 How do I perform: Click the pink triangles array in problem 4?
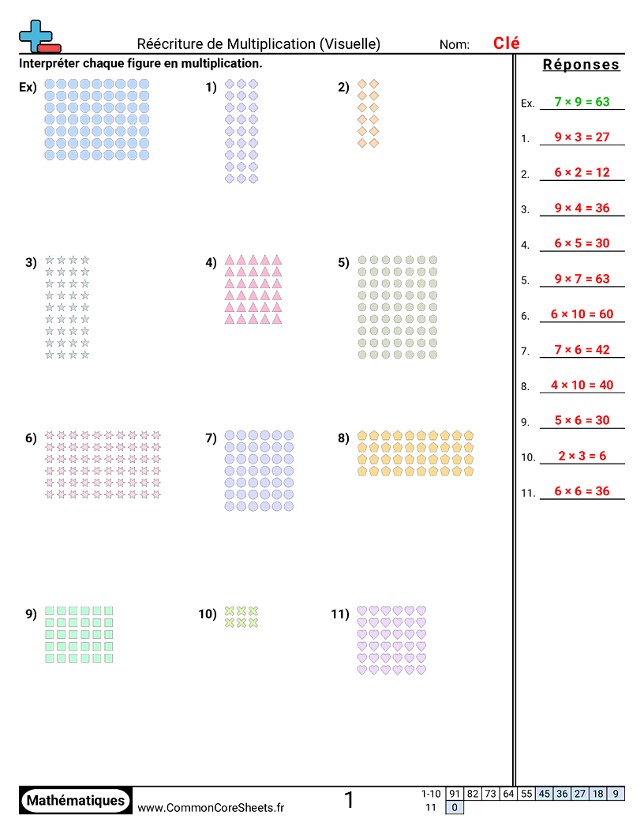pos(253,289)
